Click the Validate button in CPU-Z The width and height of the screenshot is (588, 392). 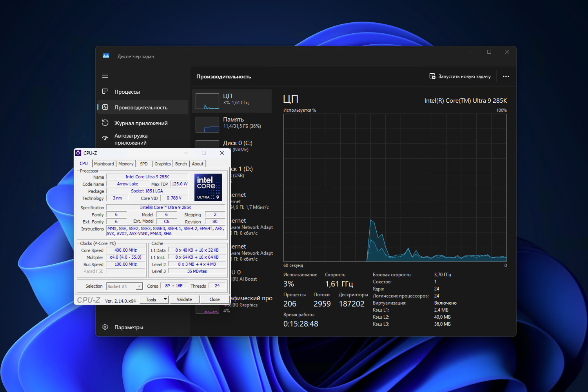tap(184, 299)
